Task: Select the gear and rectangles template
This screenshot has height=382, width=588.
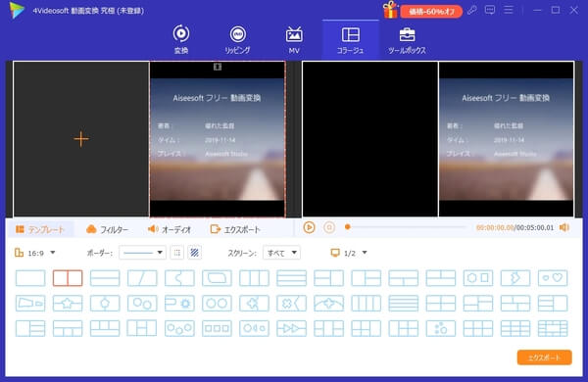Action: 179,304
